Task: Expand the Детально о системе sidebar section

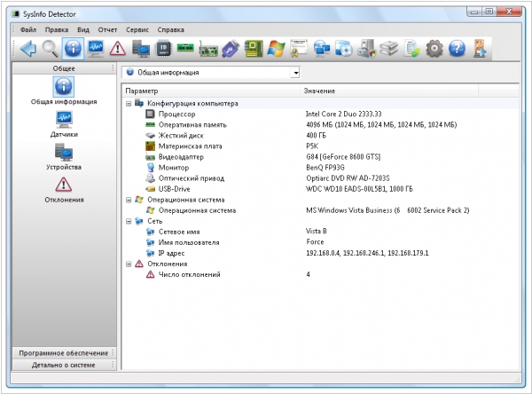Action: 64,365
